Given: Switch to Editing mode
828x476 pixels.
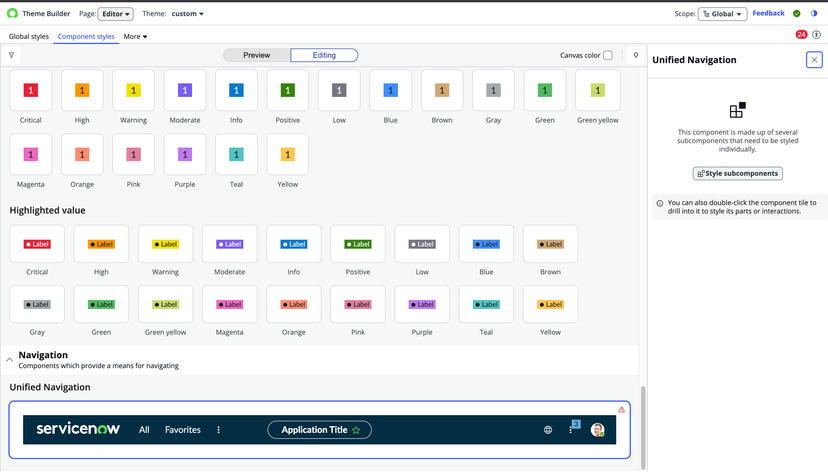Looking at the screenshot, I should pyautogui.click(x=324, y=55).
